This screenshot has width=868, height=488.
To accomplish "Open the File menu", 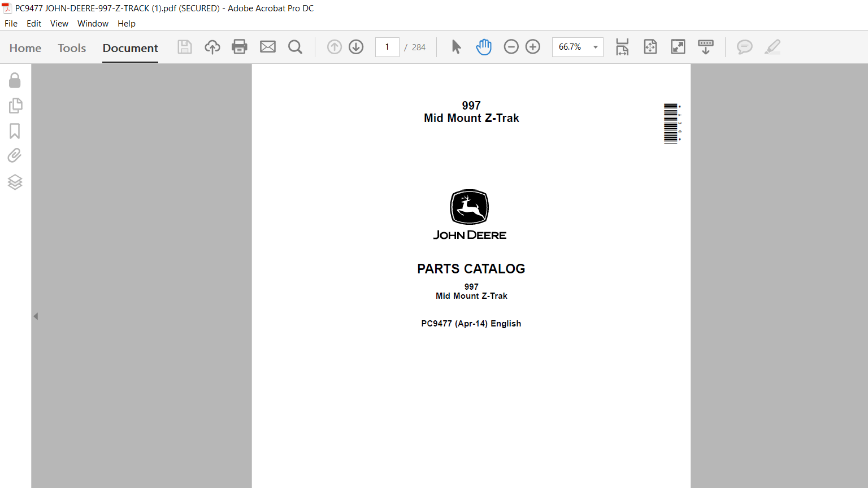I will pos(11,24).
